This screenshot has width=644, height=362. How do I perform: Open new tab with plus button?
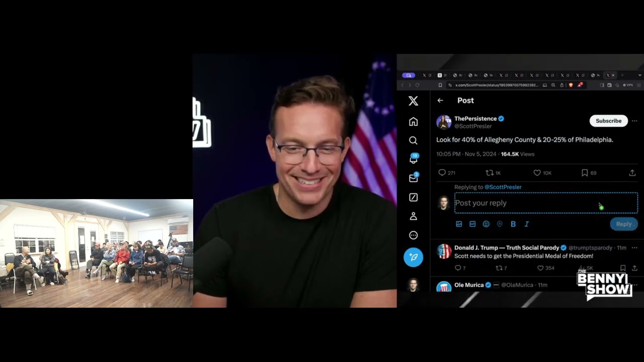[622, 75]
